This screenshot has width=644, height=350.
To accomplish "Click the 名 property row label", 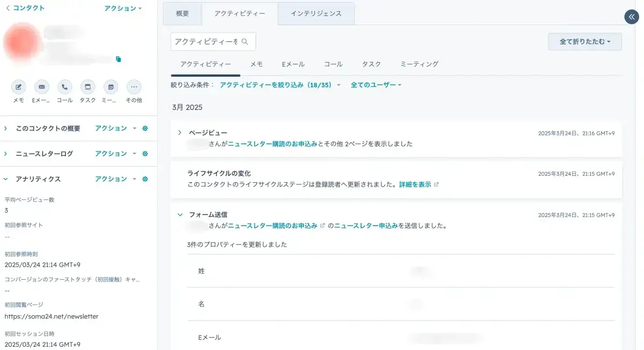I will tap(201, 304).
